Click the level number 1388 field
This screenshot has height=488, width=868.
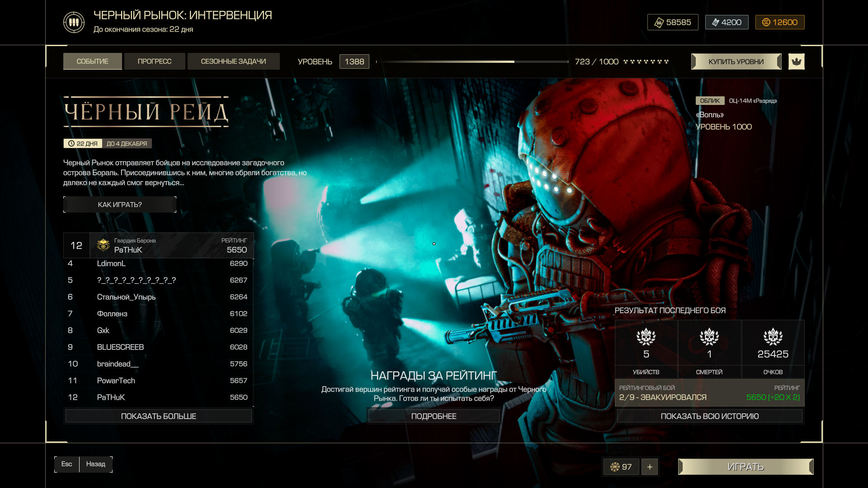point(354,62)
